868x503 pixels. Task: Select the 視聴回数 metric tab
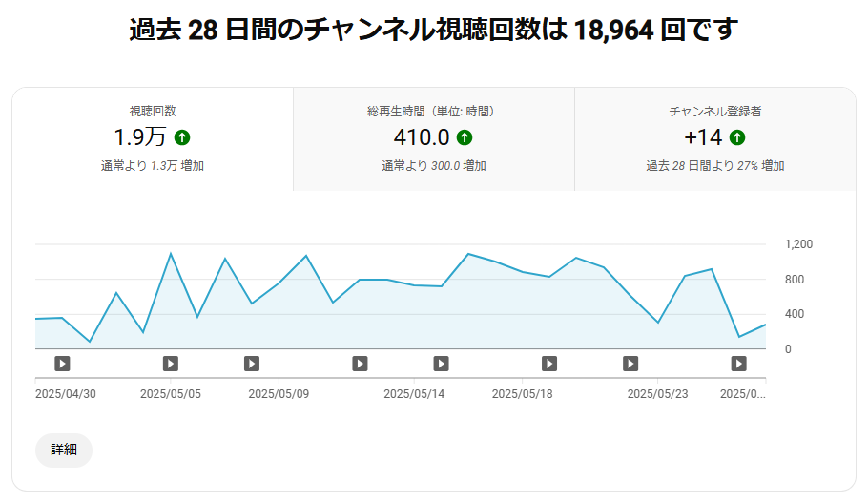(x=153, y=139)
